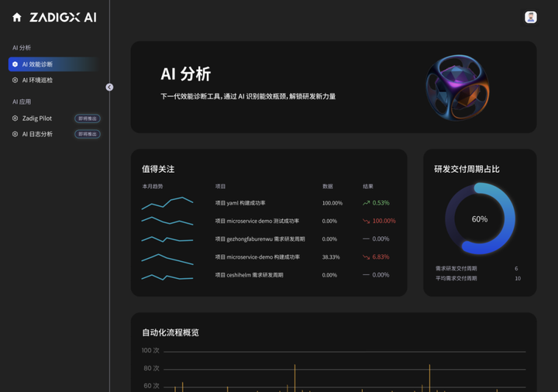The width and height of the screenshot is (558, 392).
Task: Click 项目 microservice demo 测试成功率 row
Action: click(x=257, y=221)
